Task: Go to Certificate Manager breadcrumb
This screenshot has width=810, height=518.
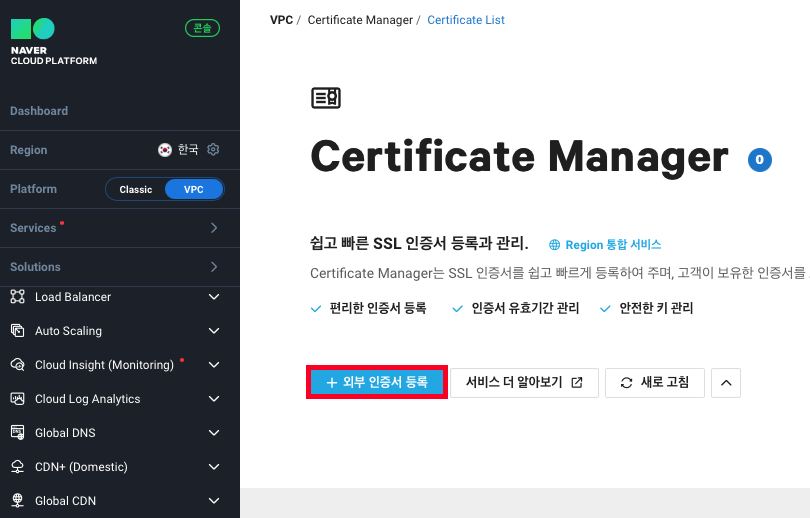Action: point(360,20)
